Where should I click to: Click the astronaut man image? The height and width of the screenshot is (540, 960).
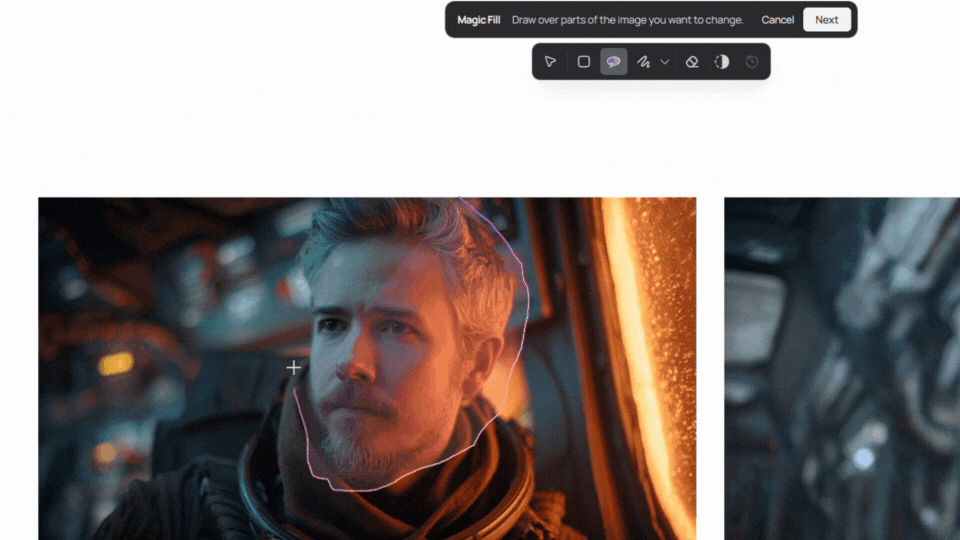pyautogui.click(x=367, y=369)
